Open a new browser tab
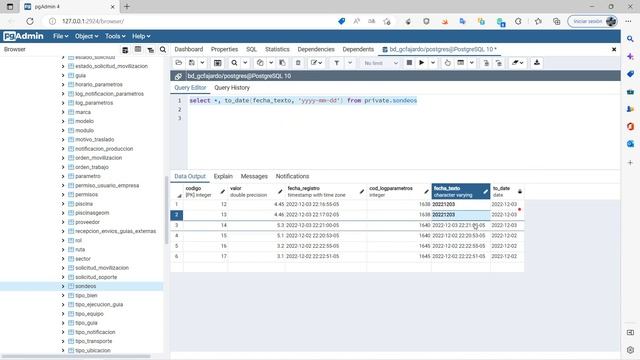 pos(127,7)
